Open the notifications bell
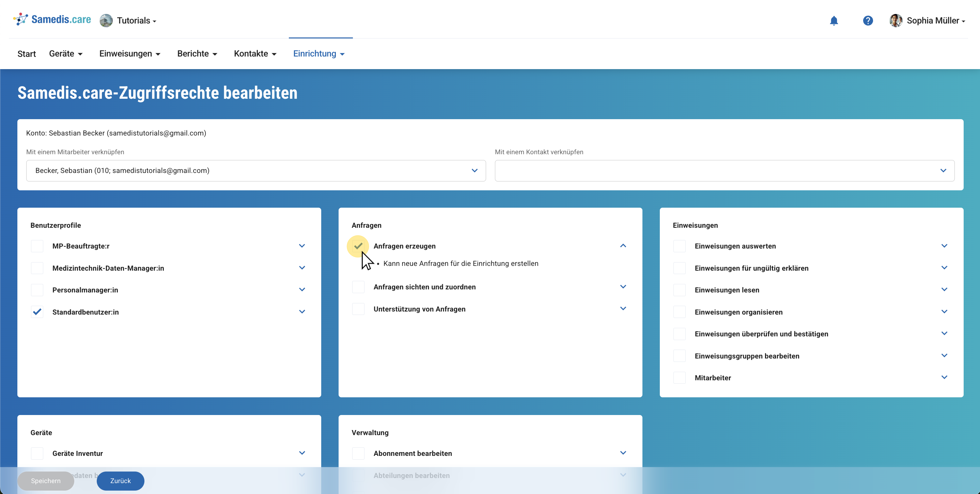Screen dimensions: 980x494 coord(834,20)
